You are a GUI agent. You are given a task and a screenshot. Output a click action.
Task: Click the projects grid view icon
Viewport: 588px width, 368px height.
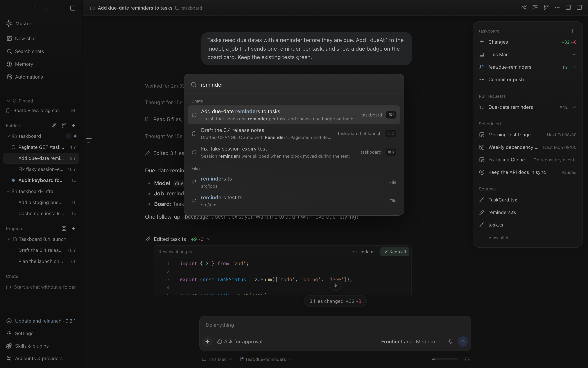point(64,228)
